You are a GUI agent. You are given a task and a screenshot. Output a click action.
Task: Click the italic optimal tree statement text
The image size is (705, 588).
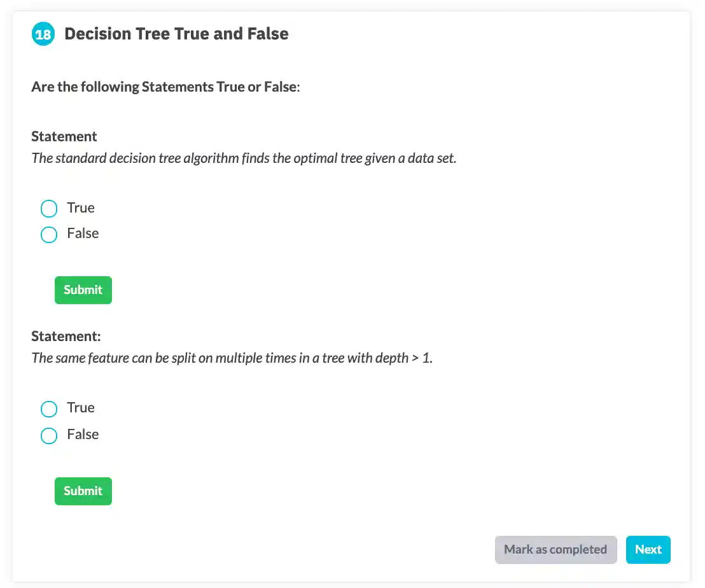pos(244,158)
